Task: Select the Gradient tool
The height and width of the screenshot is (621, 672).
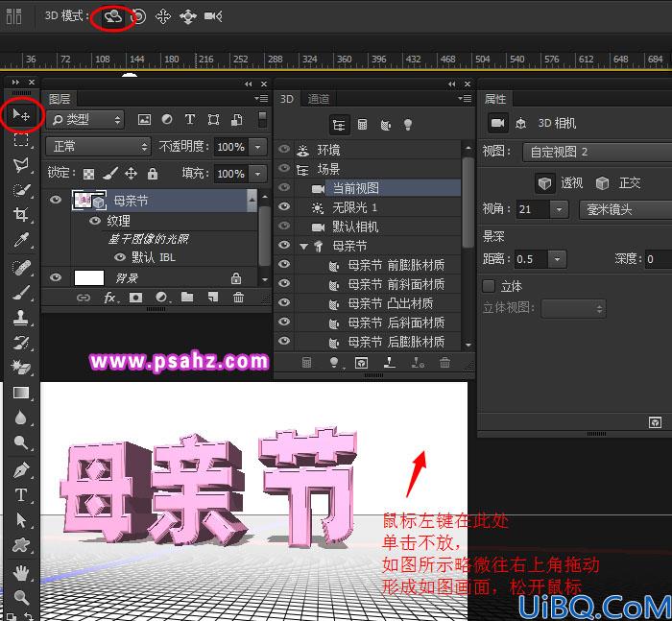Action: (x=20, y=393)
